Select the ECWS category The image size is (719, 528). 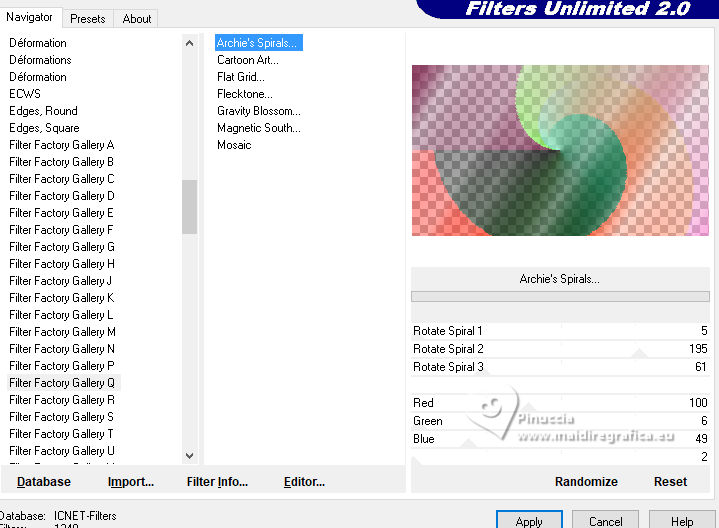click(x=25, y=94)
